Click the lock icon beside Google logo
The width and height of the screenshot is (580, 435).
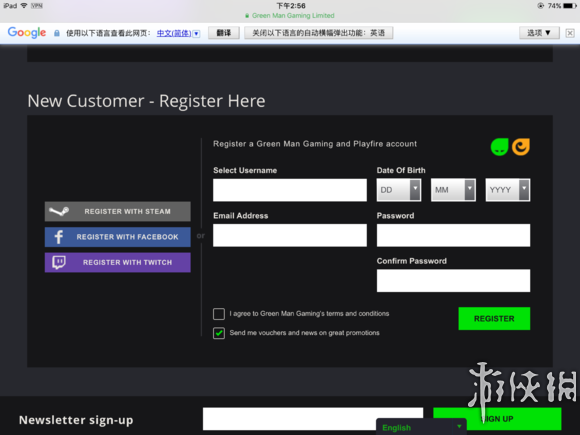point(57,33)
